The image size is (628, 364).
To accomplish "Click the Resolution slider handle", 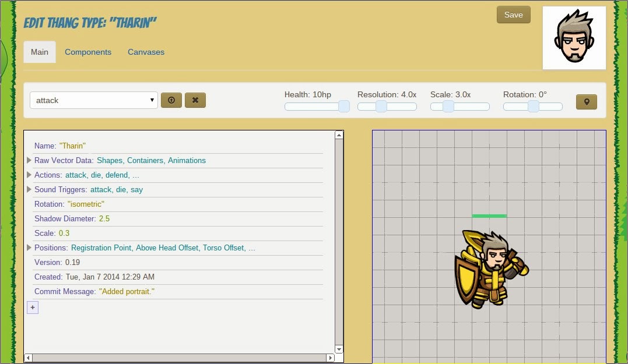I will tap(381, 107).
